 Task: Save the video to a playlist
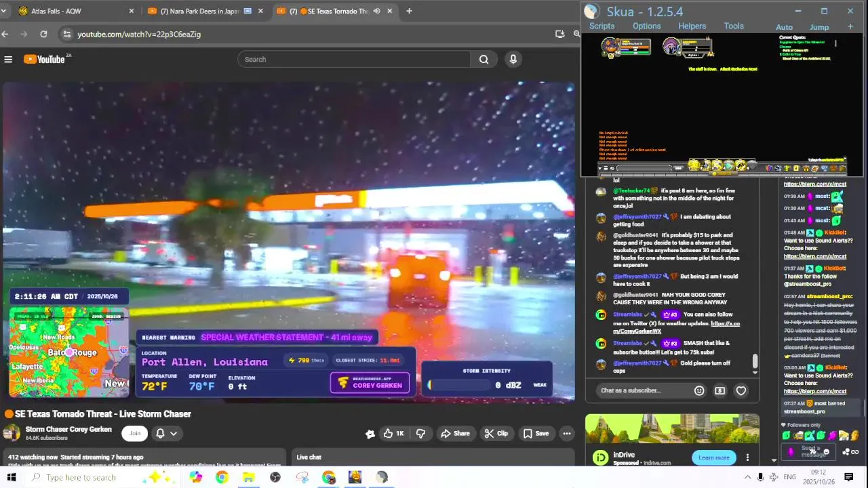(536, 434)
